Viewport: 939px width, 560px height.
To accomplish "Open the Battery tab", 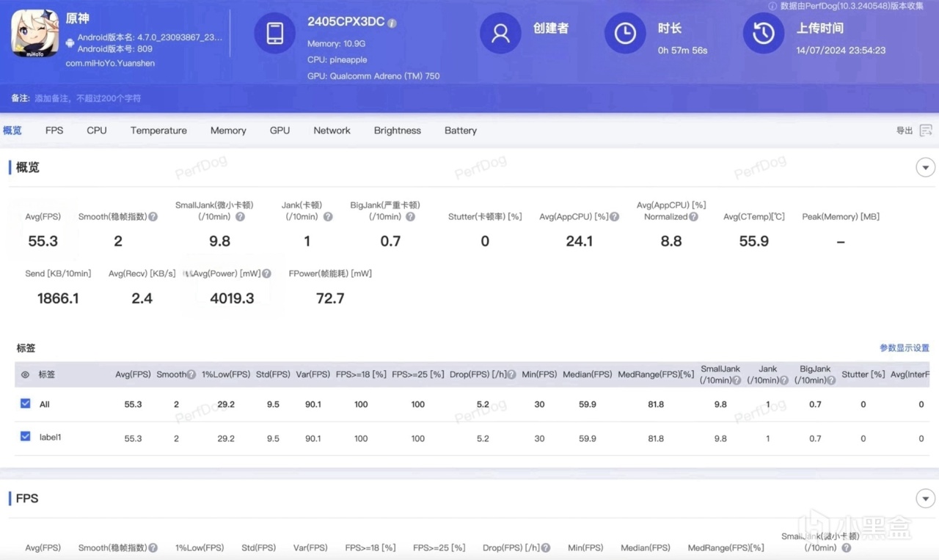I will [x=460, y=130].
